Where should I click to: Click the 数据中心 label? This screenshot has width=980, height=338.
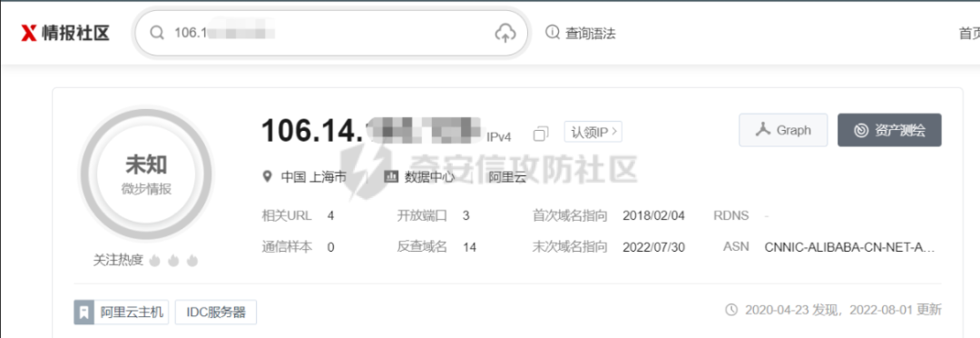429,177
